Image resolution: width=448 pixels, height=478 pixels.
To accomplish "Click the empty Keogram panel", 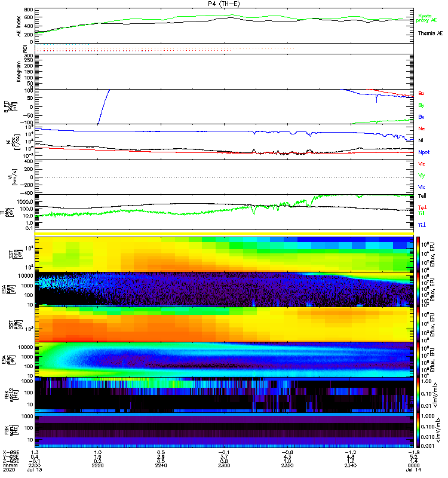I will click(224, 72).
